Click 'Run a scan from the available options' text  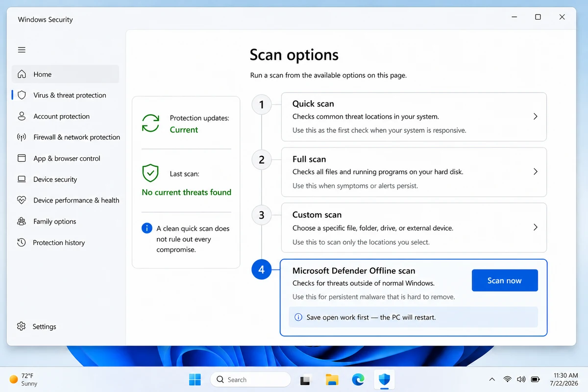pyautogui.click(x=328, y=75)
